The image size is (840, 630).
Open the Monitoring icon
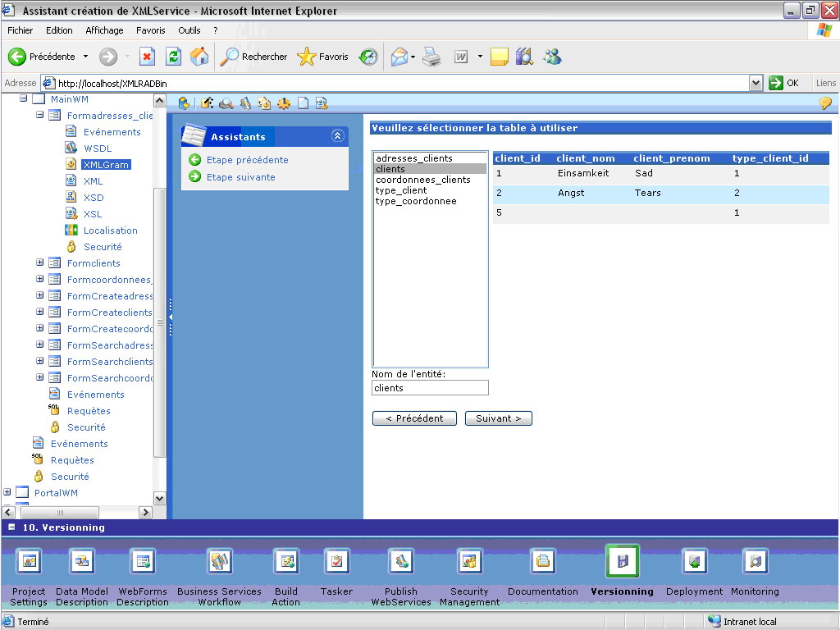click(x=755, y=561)
